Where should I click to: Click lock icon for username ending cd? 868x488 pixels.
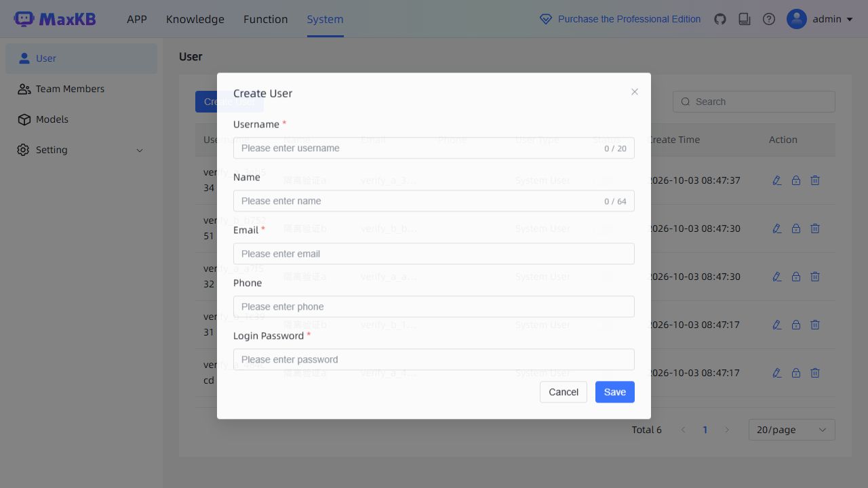[x=796, y=373]
